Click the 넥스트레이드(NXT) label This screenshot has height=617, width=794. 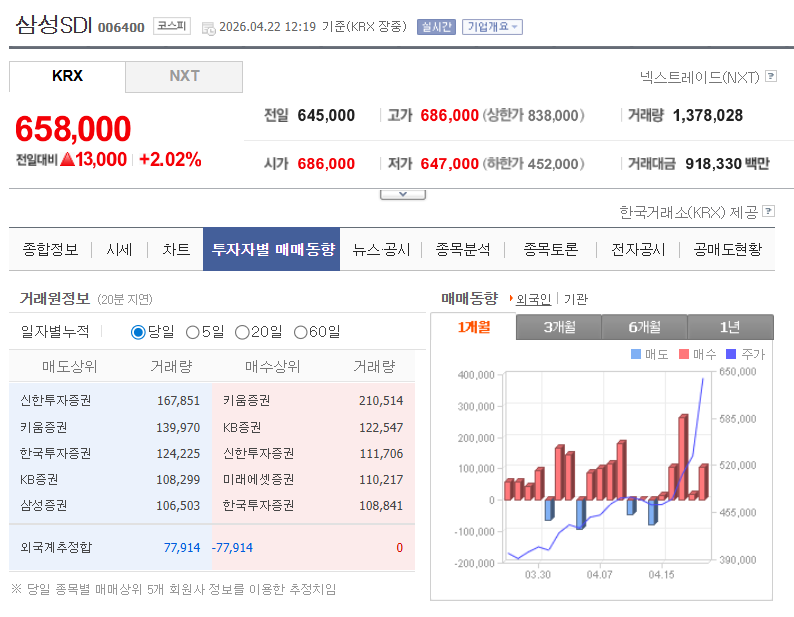[700, 77]
